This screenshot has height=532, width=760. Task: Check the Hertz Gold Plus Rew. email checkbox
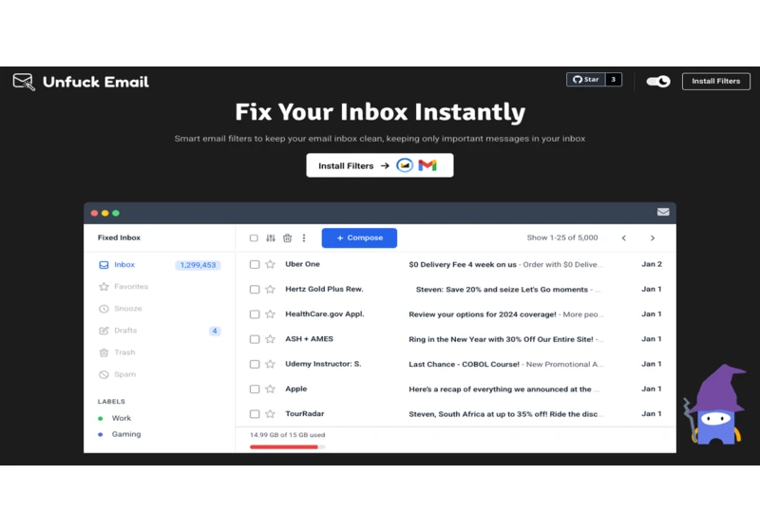pos(255,289)
